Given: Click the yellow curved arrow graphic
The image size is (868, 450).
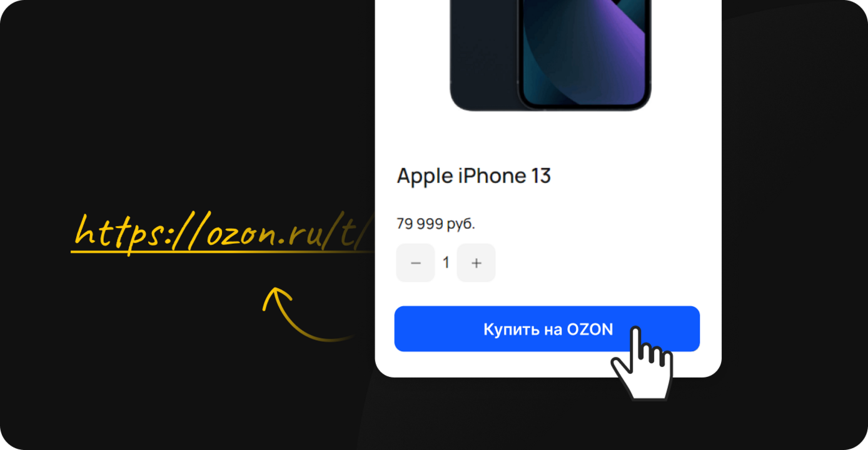Looking at the screenshot, I should [306, 314].
